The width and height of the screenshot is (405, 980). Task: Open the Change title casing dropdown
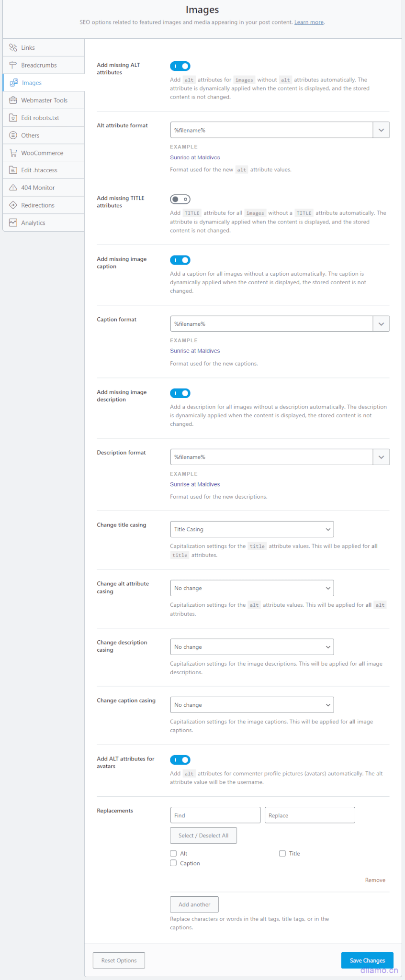(x=252, y=529)
